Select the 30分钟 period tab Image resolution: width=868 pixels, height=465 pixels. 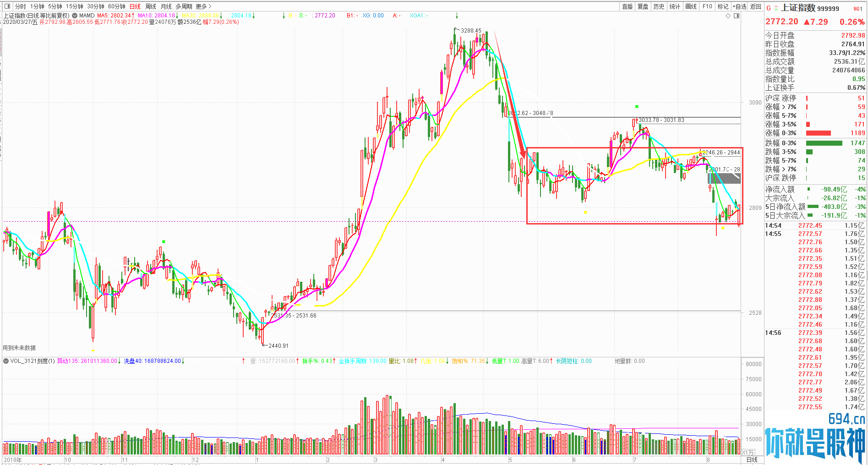(96, 6)
